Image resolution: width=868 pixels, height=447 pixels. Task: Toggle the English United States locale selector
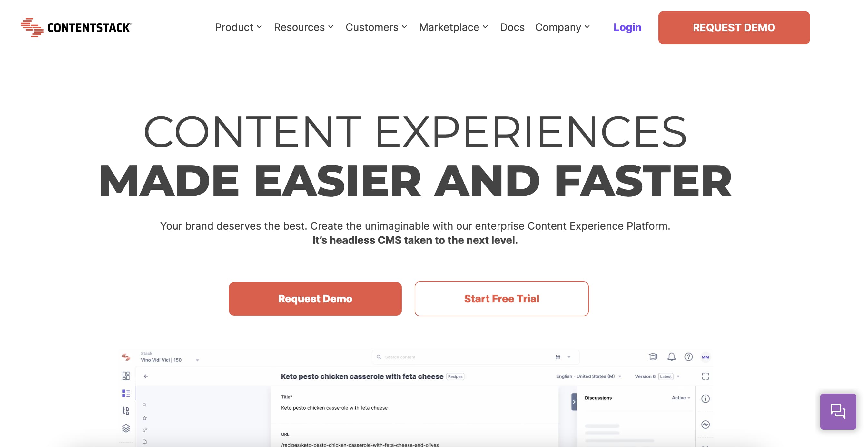click(x=591, y=376)
